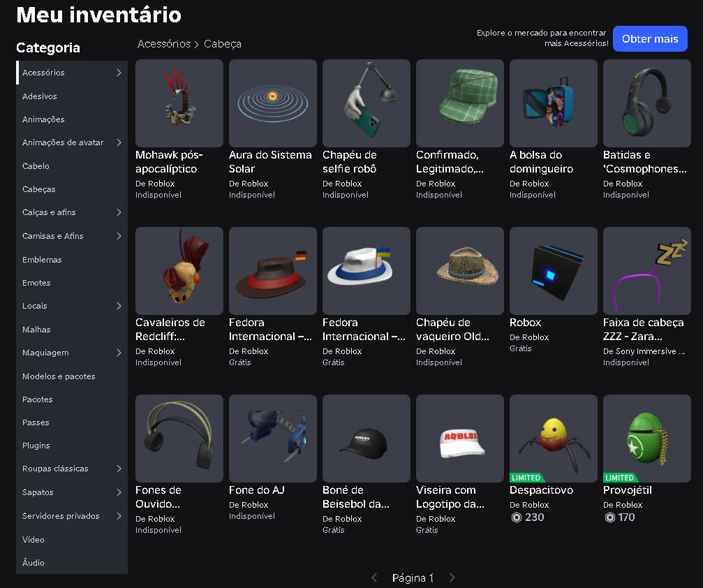Screen dimensions: 703x588
Task: Expand the Calças e afins chevron
Action: click(x=119, y=212)
